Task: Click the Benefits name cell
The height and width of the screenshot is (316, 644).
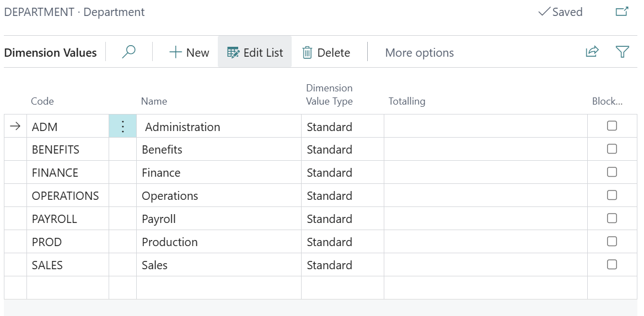Action: tap(219, 149)
